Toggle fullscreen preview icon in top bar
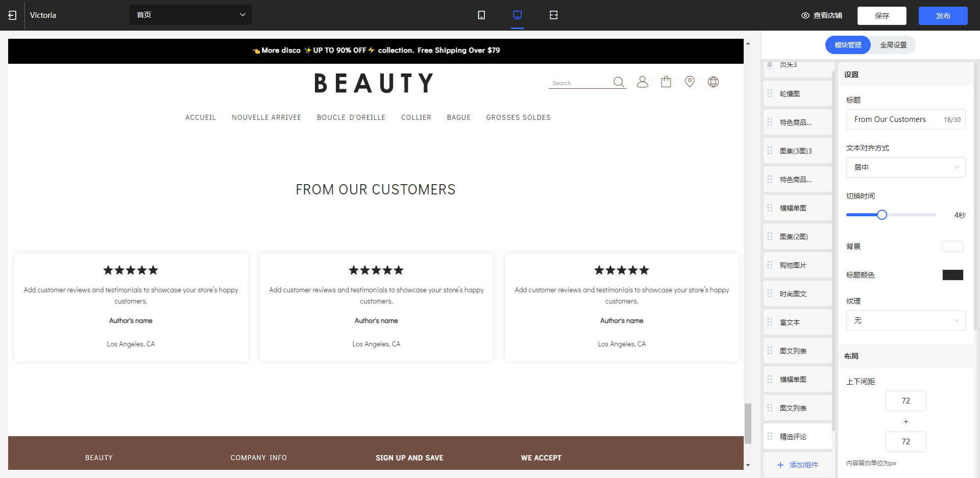This screenshot has height=478, width=980. point(554,15)
